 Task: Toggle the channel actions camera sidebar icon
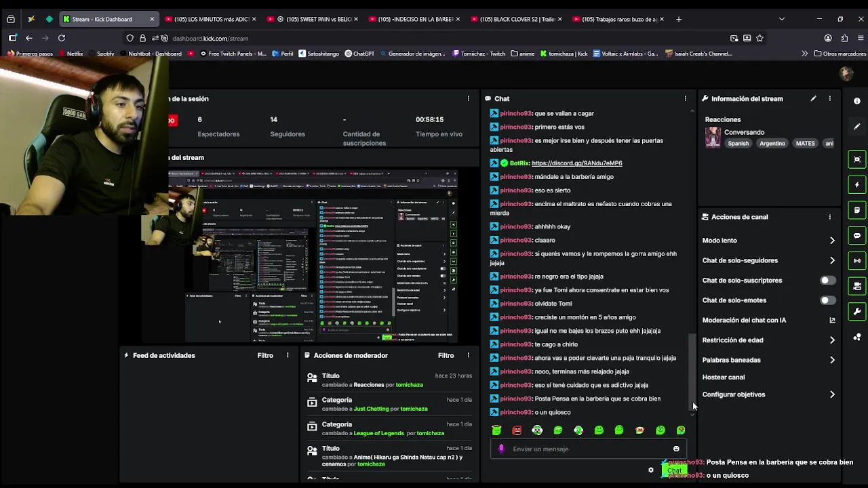click(857, 286)
